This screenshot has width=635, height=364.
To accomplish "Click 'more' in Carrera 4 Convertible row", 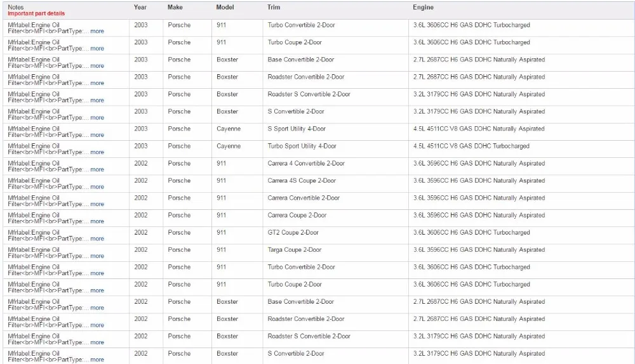I will tap(97, 169).
